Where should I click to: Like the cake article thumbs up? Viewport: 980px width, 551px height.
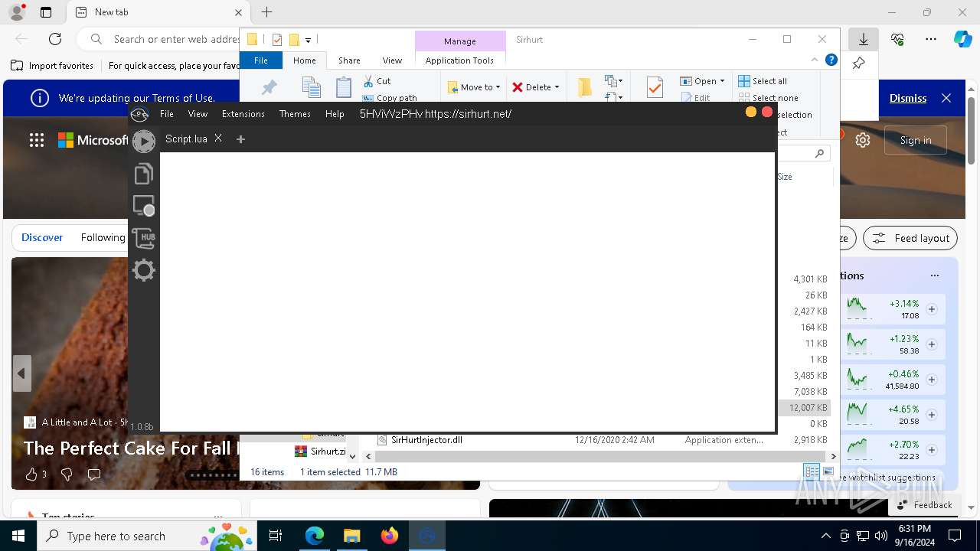point(31,474)
